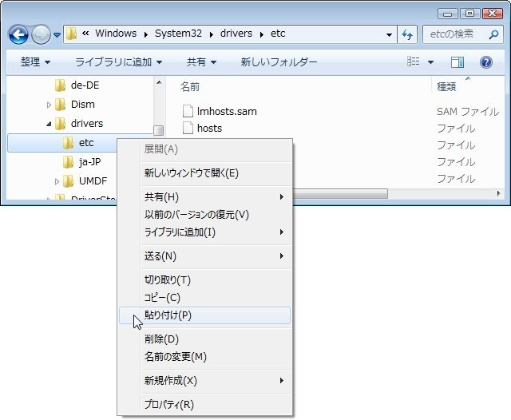The image size is (511, 420).
Task: Open the 共有(H) submenu
Action: pyautogui.click(x=204, y=197)
